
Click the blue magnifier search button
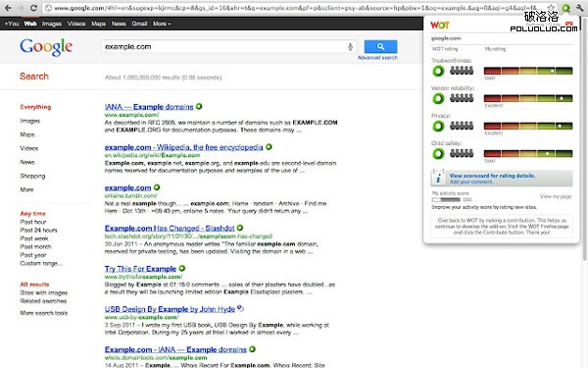[380, 46]
